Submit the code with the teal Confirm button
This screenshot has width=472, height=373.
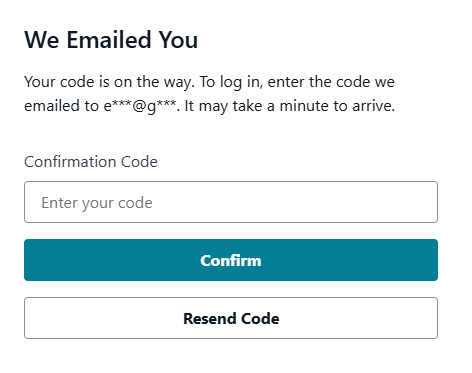[x=231, y=260]
